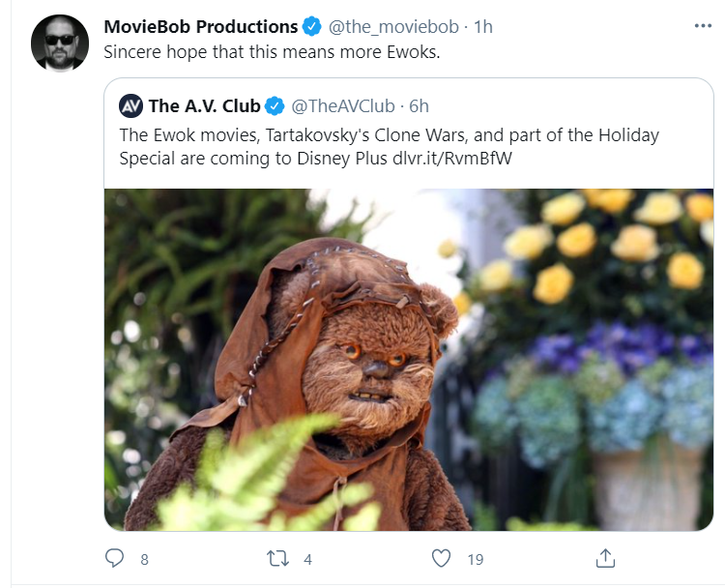Click the 6h quoted tweet timestamp
725x588 pixels.
[x=419, y=106]
